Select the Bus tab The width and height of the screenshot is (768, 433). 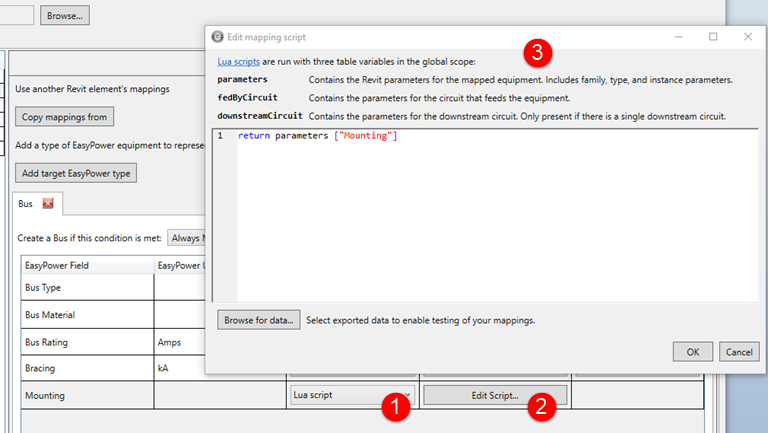(x=27, y=204)
